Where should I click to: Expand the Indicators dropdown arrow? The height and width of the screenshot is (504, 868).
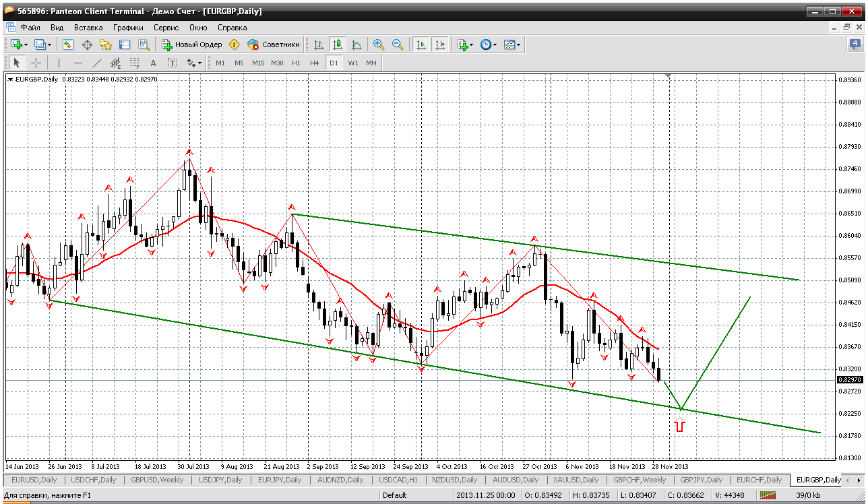472,44
